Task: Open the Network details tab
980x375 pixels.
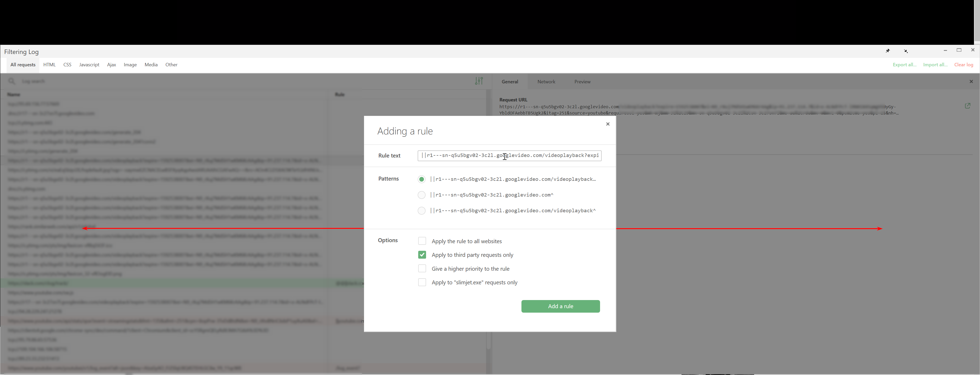Action: [546, 82]
